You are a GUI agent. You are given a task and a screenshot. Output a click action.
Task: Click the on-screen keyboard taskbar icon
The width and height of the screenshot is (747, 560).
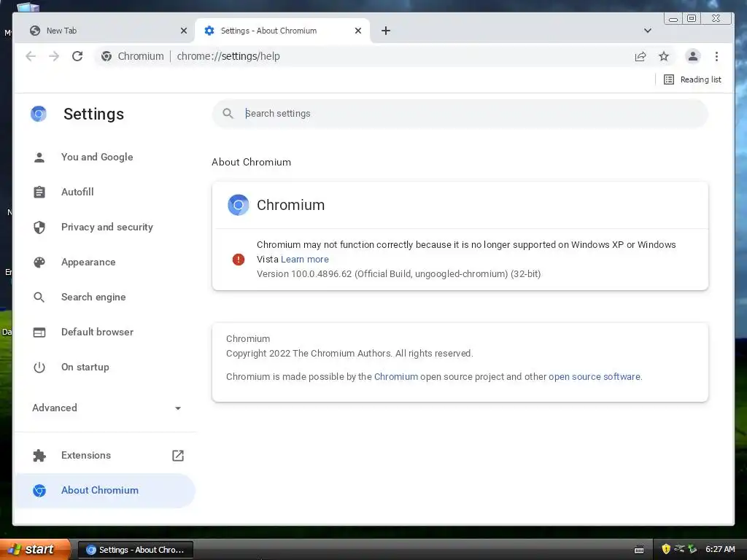(x=639, y=550)
